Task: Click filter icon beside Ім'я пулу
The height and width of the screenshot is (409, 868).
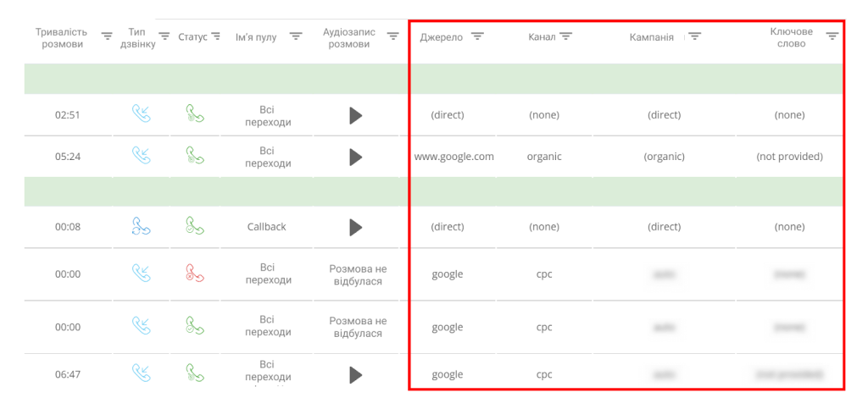Action: tap(296, 36)
